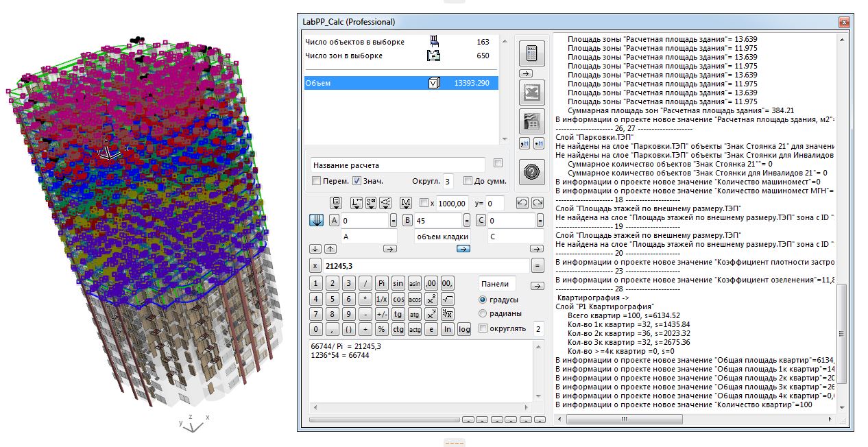868x447 pixels.
Task: Click the x to power y key
Action: pyautogui.click(x=431, y=314)
